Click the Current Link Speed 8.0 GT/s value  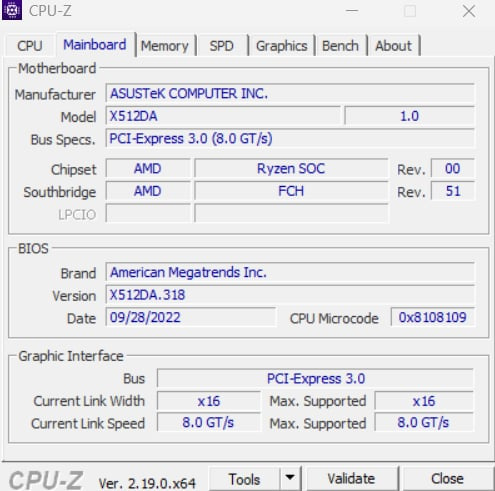209,423
